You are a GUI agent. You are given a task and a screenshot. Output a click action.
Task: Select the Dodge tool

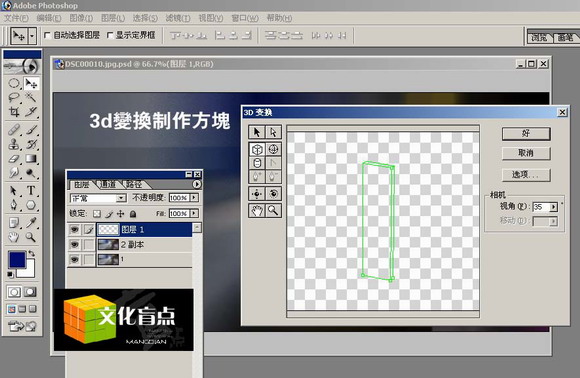(x=31, y=173)
